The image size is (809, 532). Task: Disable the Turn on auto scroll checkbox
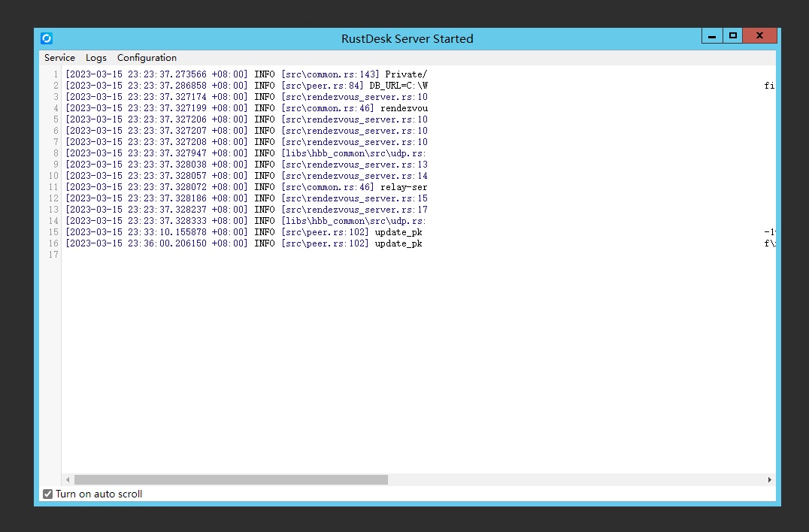click(48, 494)
